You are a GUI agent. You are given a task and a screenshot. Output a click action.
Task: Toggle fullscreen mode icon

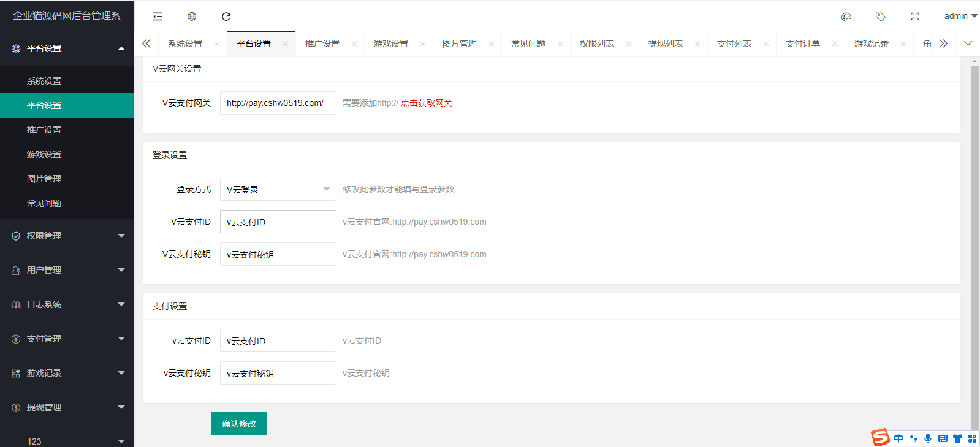(915, 17)
